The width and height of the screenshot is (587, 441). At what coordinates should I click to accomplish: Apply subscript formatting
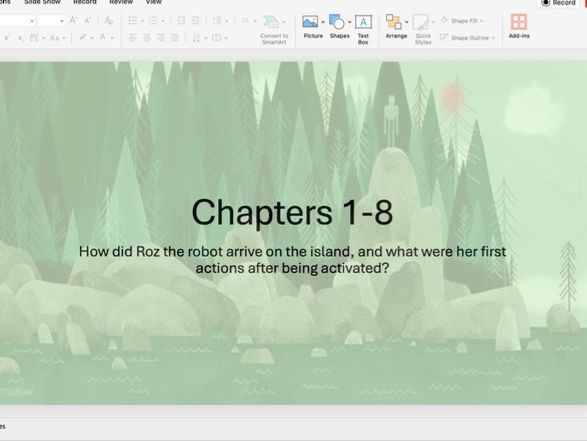coord(21,38)
